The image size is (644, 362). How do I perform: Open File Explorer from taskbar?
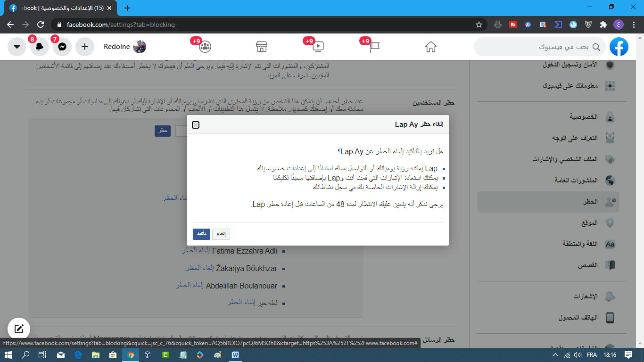pyautogui.click(x=96, y=355)
